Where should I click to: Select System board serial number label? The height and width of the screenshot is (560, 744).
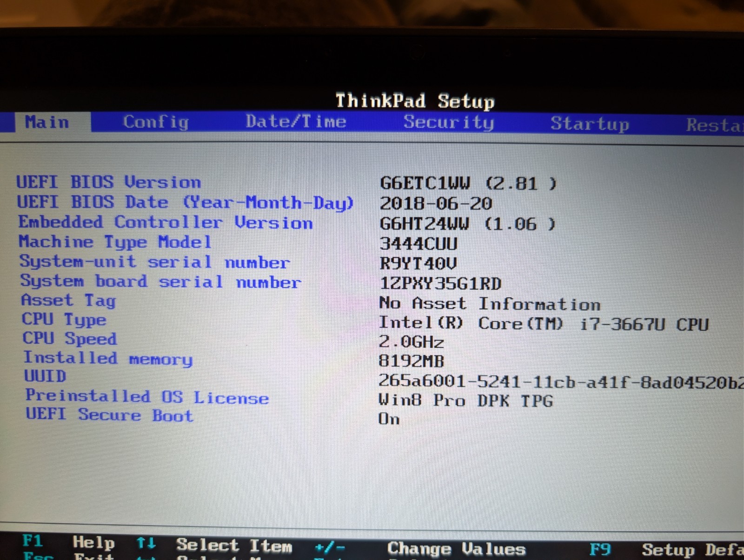click(x=160, y=281)
